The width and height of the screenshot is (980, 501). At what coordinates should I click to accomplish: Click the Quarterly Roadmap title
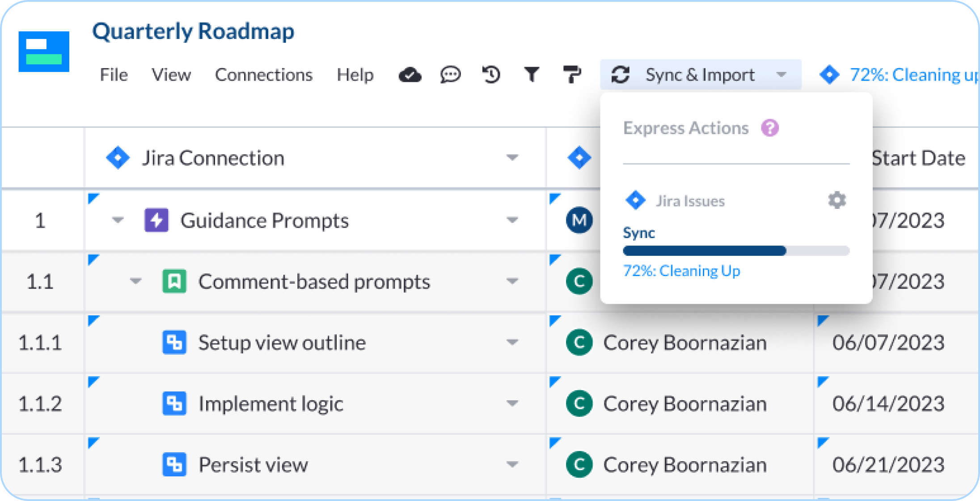click(x=193, y=32)
